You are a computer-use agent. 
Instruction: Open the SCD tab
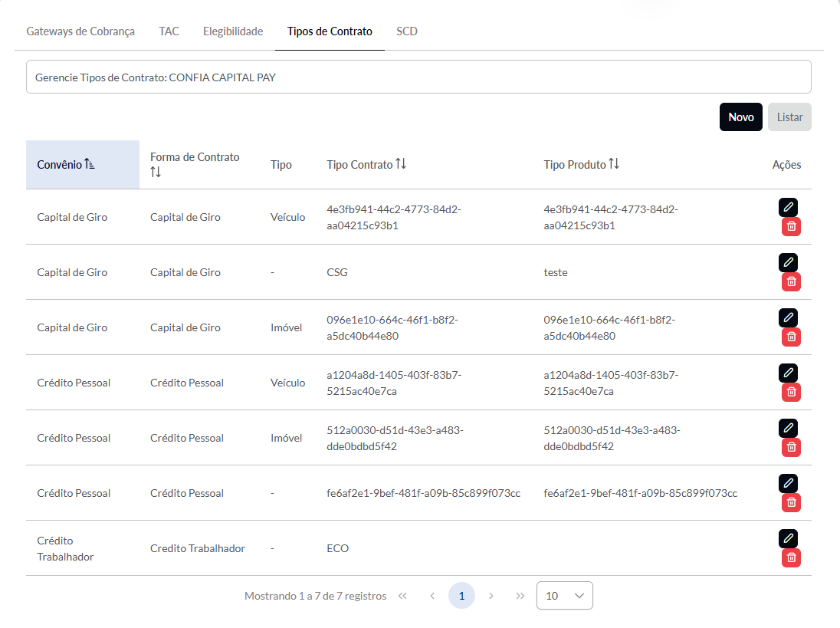[407, 31]
